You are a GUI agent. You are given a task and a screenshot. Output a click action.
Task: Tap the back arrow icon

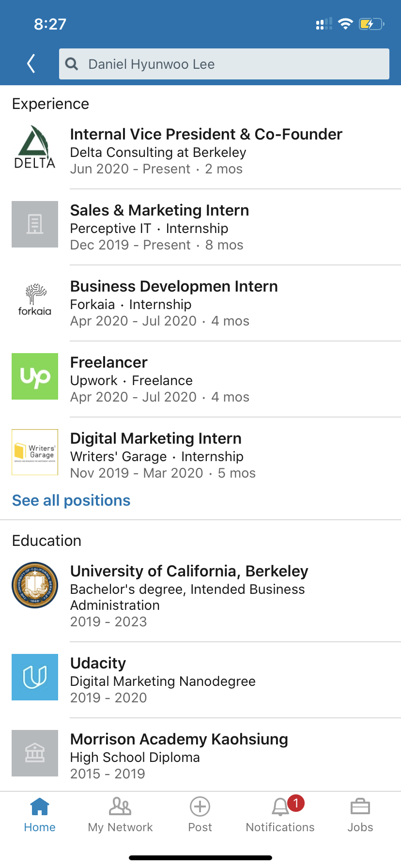coord(31,63)
